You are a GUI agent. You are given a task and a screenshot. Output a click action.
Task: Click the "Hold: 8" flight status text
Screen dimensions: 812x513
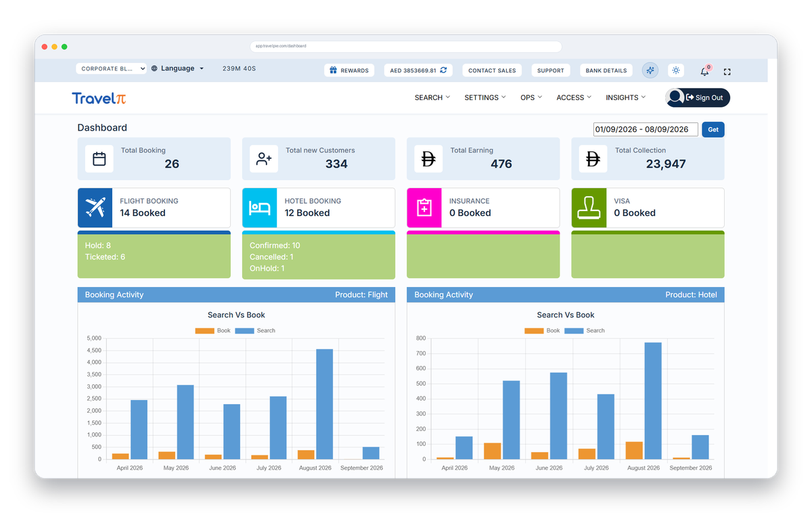pyautogui.click(x=98, y=246)
